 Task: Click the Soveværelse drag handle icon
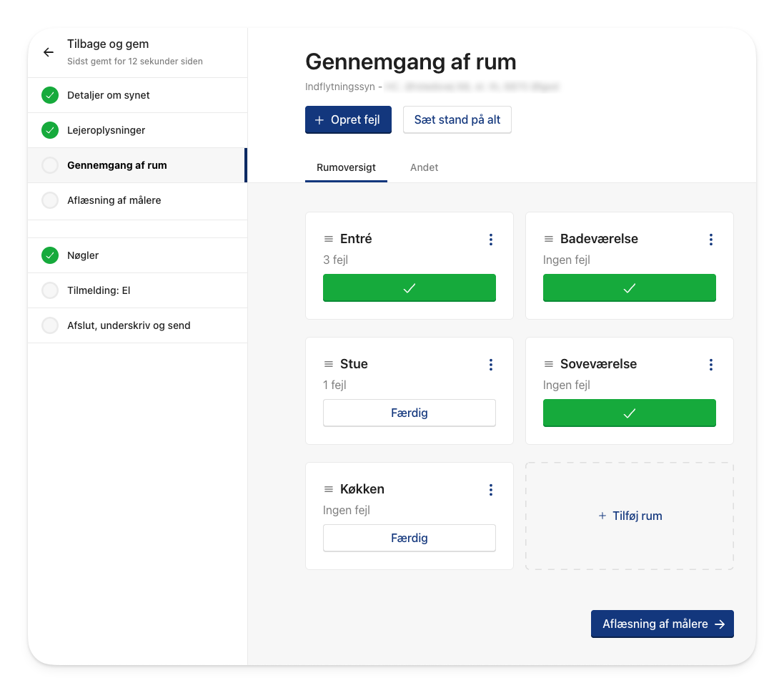(x=548, y=364)
